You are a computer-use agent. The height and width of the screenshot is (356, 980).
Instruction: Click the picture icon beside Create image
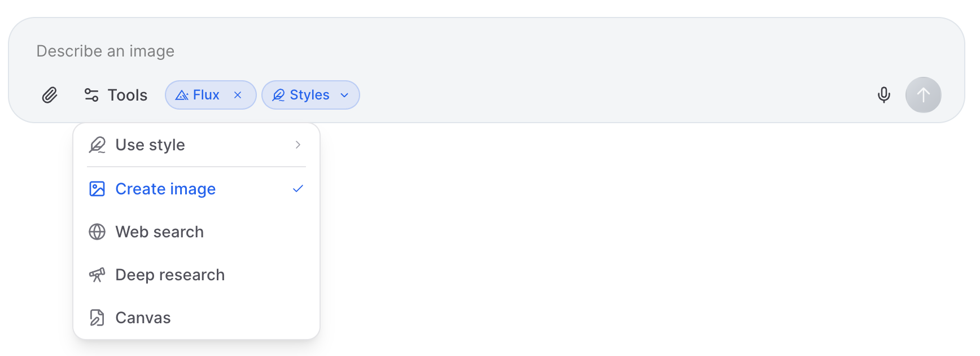[97, 189]
